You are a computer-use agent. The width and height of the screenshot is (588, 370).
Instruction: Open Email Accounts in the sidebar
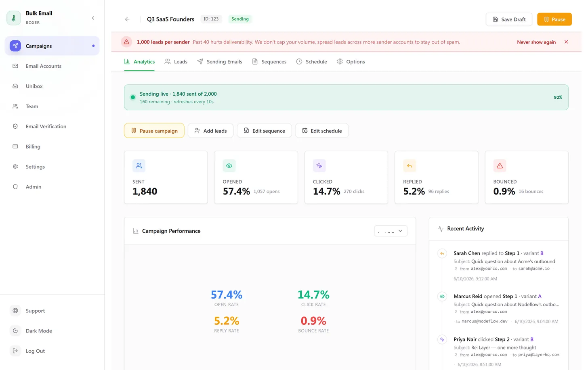pyautogui.click(x=52, y=66)
